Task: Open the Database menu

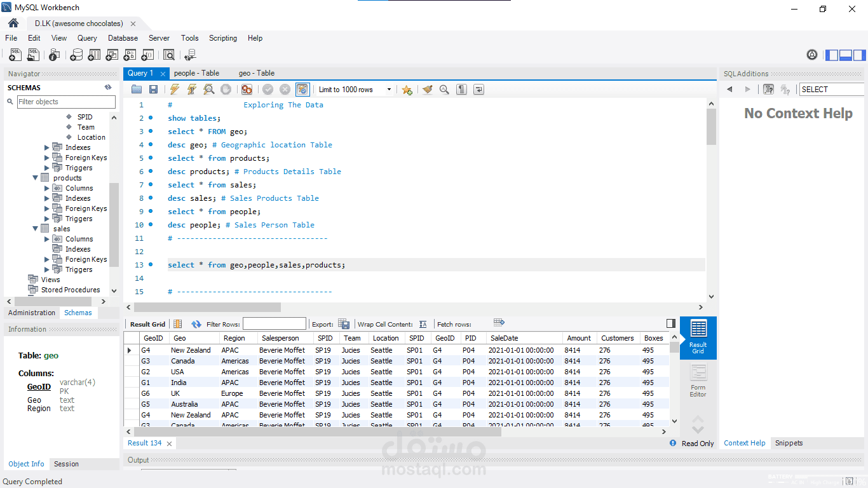Action: coord(123,38)
